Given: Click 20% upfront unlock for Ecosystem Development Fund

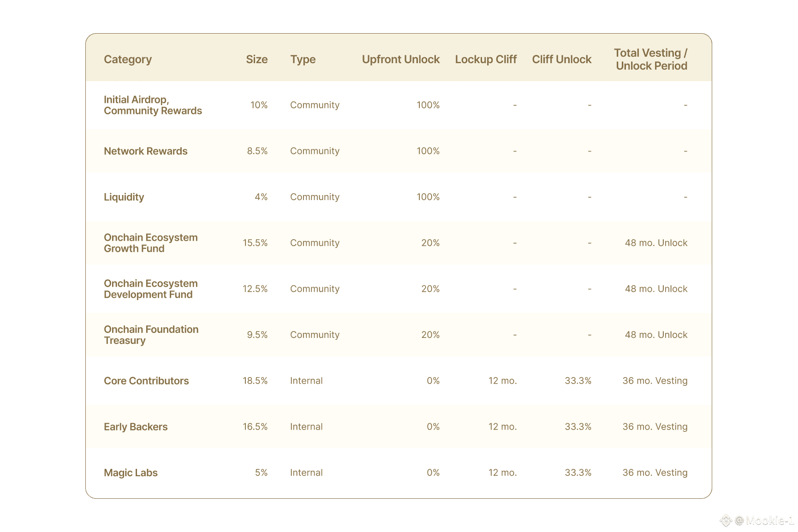Looking at the screenshot, I should (x=430, y=289).
